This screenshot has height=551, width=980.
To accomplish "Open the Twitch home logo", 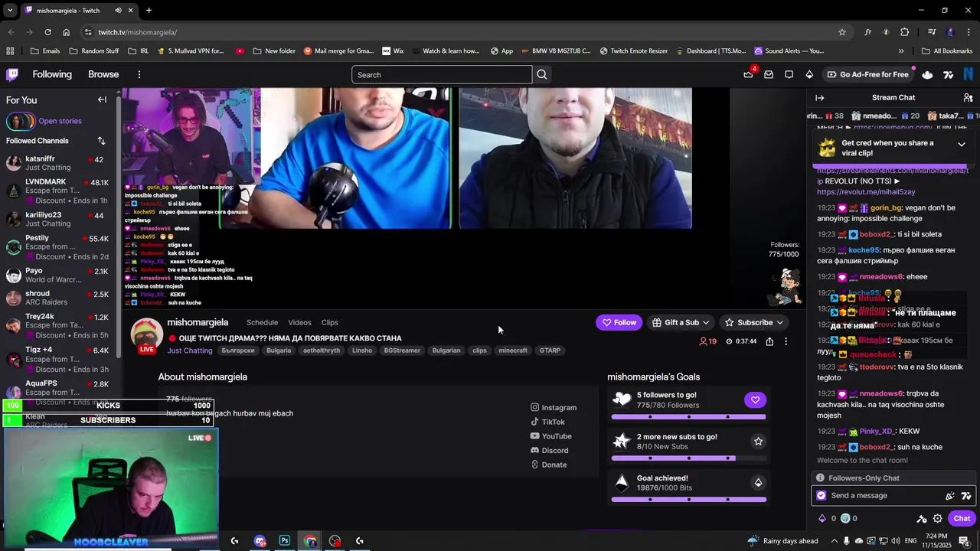I will [12, 74].
